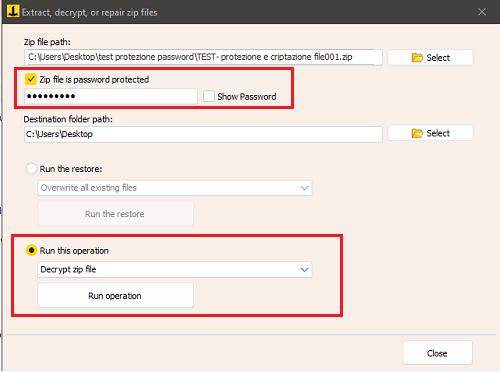Screen dimensions: 500x372
Task: Click the chevron arrow of the Decrypt zip file dropdown
Action: click(x=304, y=269)
